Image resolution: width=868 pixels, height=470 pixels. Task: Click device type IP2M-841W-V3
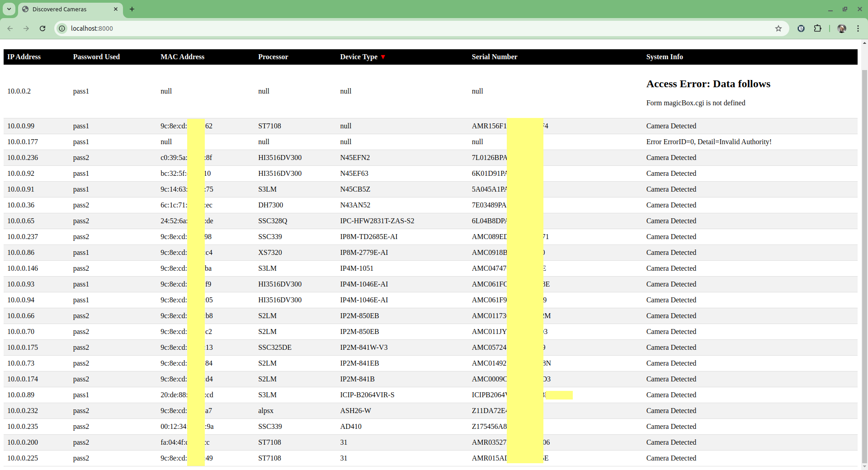pyautogui.click(x=364, y=348)
